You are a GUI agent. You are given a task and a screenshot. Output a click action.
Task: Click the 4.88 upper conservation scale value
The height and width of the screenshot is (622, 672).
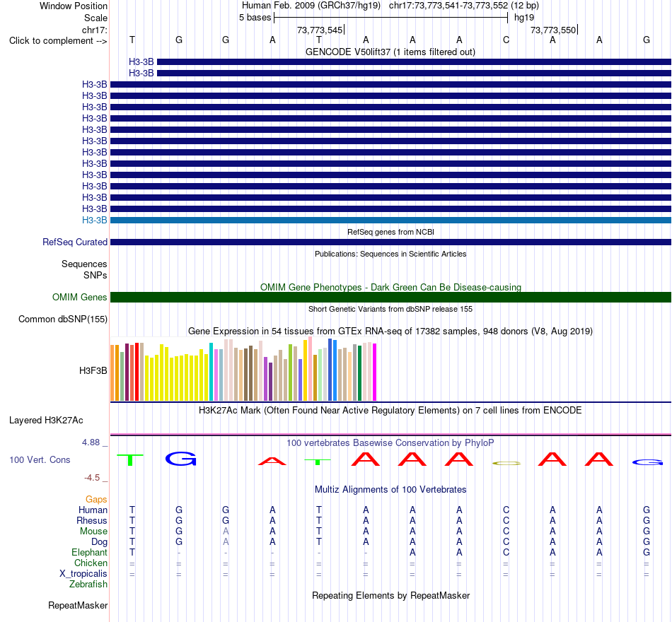91,442
